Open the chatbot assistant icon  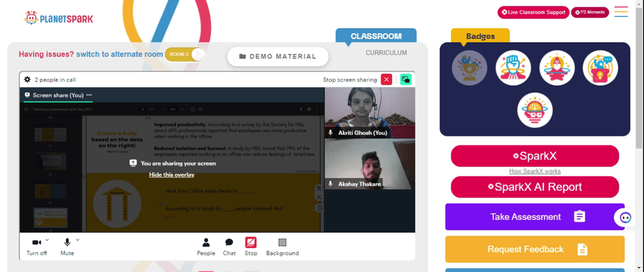(x=625, y=217)
